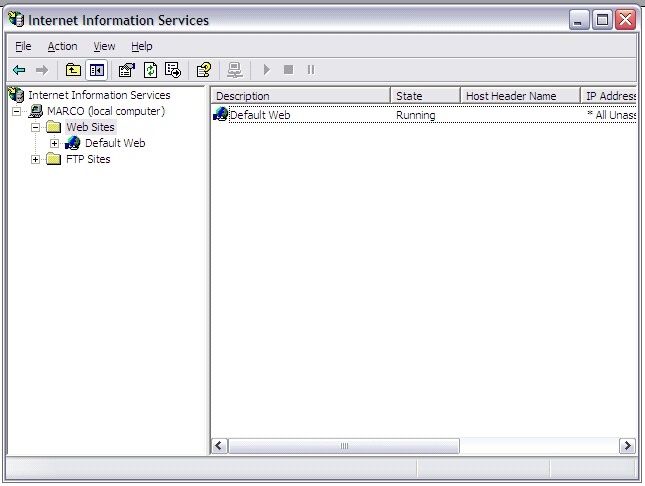
Task: Click the Web Sites folder icon
Action: pyautogui.click(x=53, y=127)
